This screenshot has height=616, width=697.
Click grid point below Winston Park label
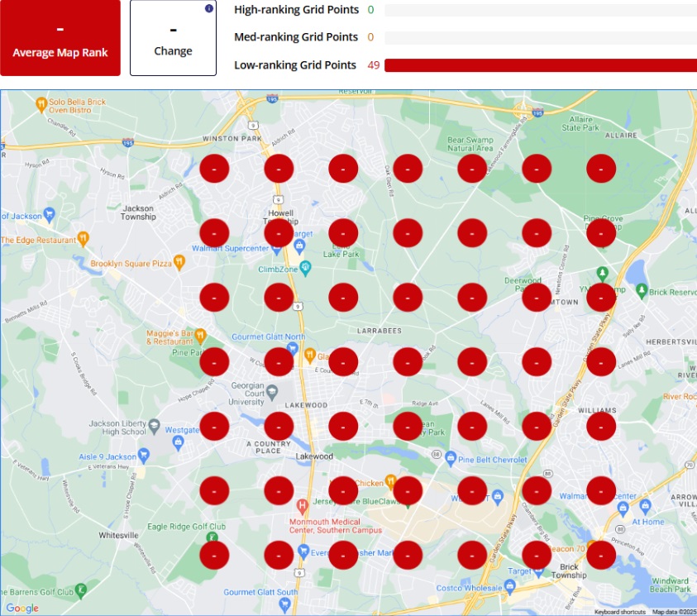pyautogui.click(x=214, y=169)
